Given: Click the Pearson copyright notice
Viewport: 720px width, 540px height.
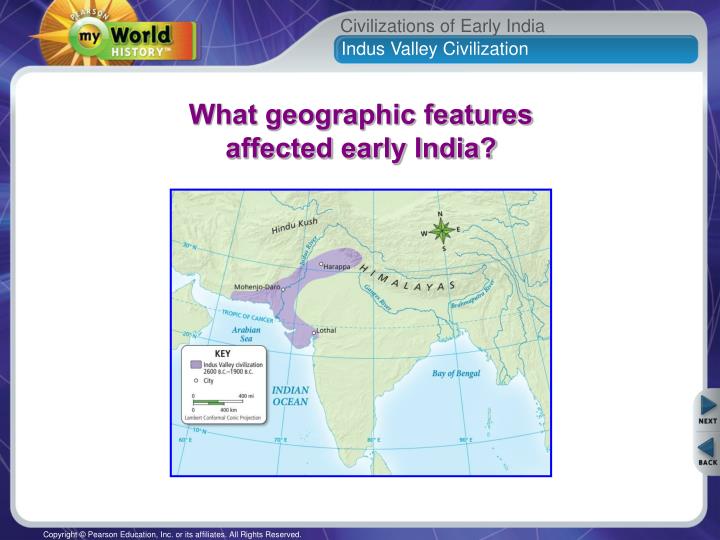Looking at the screenshot, I should pyautogui.click(x=172, y=534).
